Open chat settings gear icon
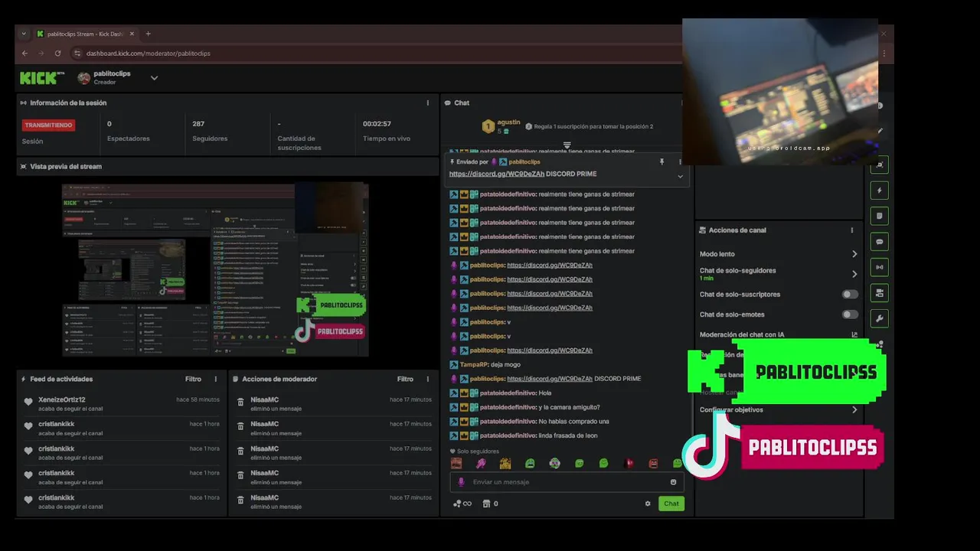The image size is (980, 551). (648, 504)
